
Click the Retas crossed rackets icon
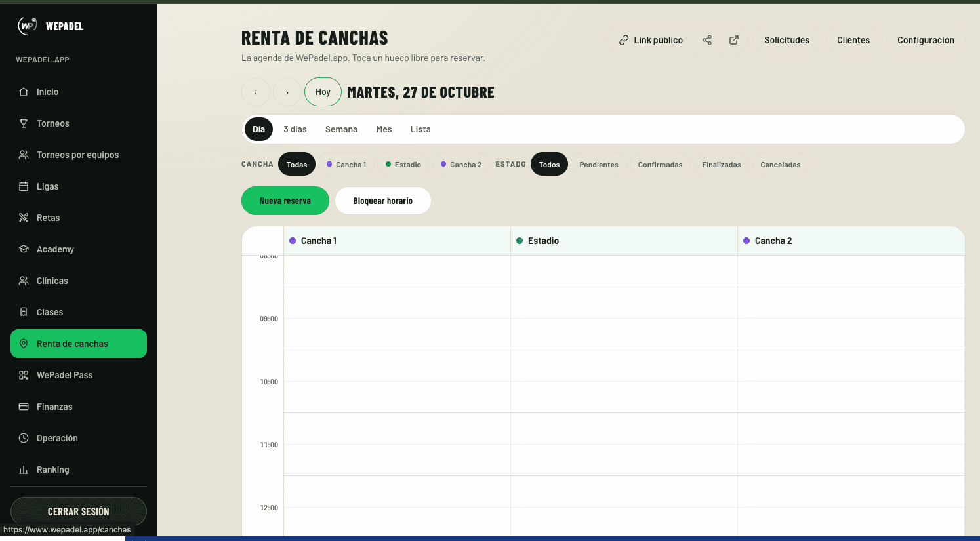click(x=24, y=218)
